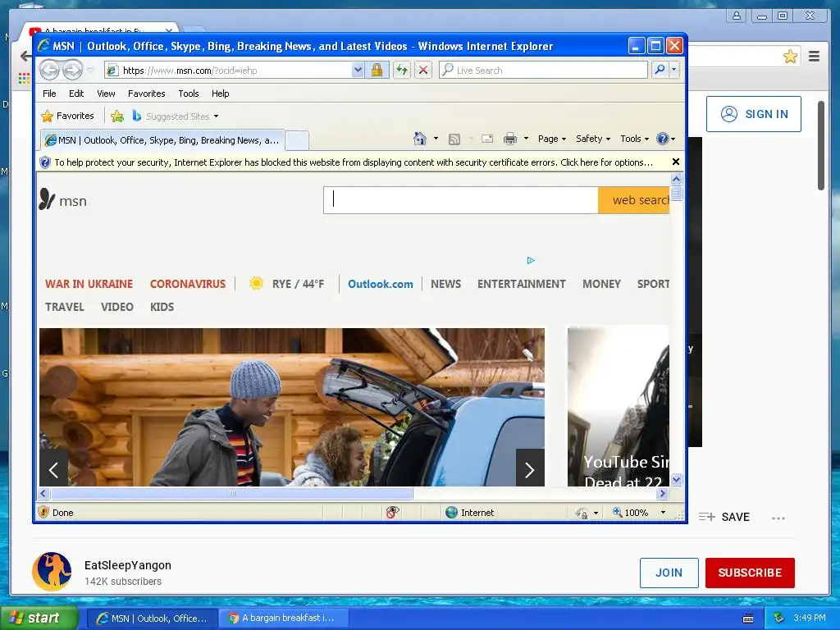Expand the search provider dropdown arrow
Viewport: 840px width, 630px height.
tap(674, 70)
